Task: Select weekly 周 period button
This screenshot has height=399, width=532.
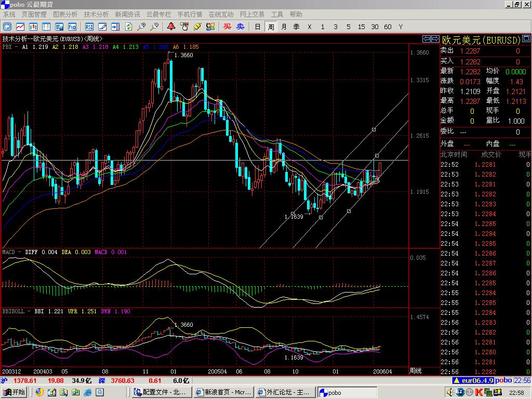Action: pyautogui.click(x=271, y=27)
